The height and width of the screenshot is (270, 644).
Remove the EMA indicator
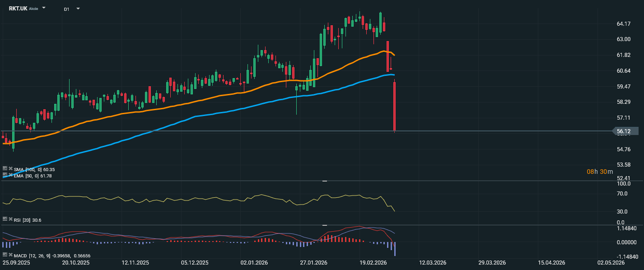point(10,175)
